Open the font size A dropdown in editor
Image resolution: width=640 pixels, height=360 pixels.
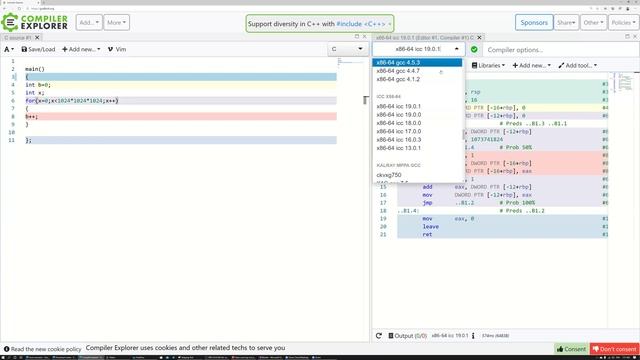tap(9, 49)
